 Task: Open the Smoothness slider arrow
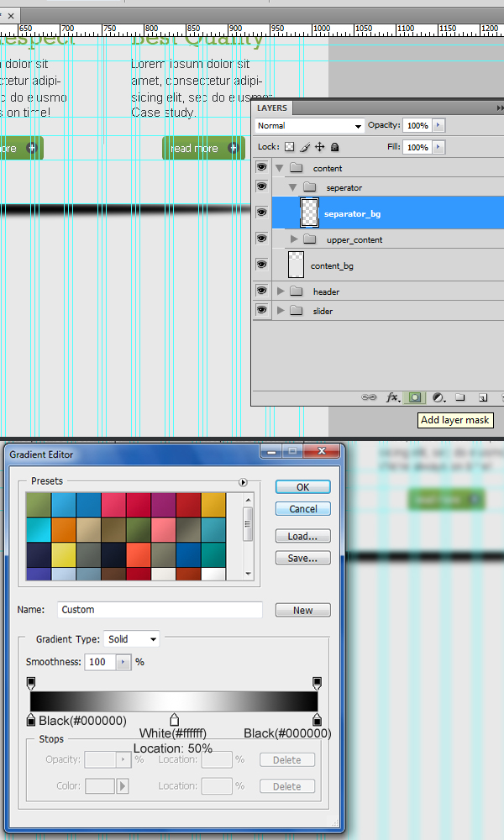[x=123, y=662]
